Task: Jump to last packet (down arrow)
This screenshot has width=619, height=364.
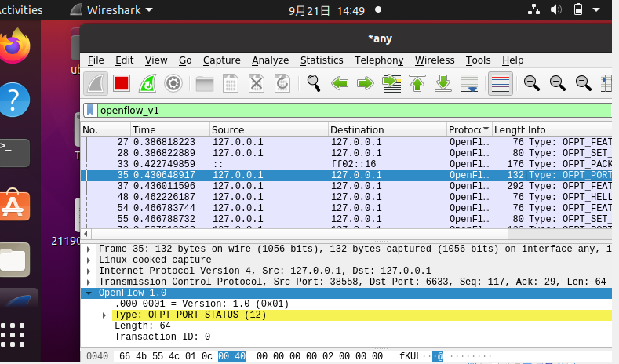Action: pyautogui.click(x=443, y=83)
